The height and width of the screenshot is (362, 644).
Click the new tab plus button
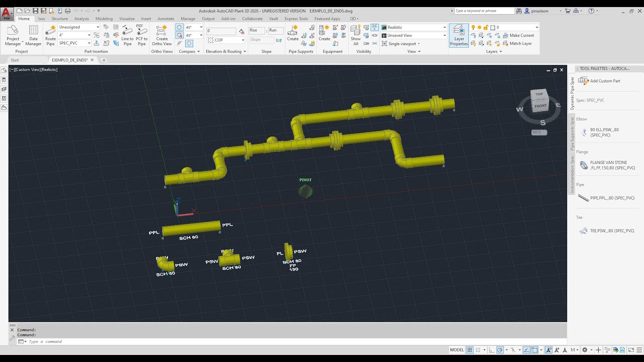coord(104,60)
